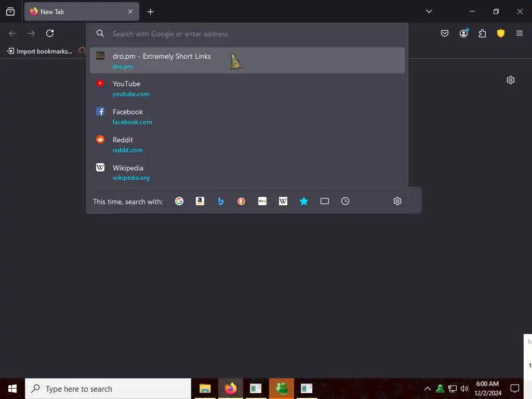Go back to previous page
This screenshot has width=532, height=399.
pyautogui.click(x=12, y=33)
